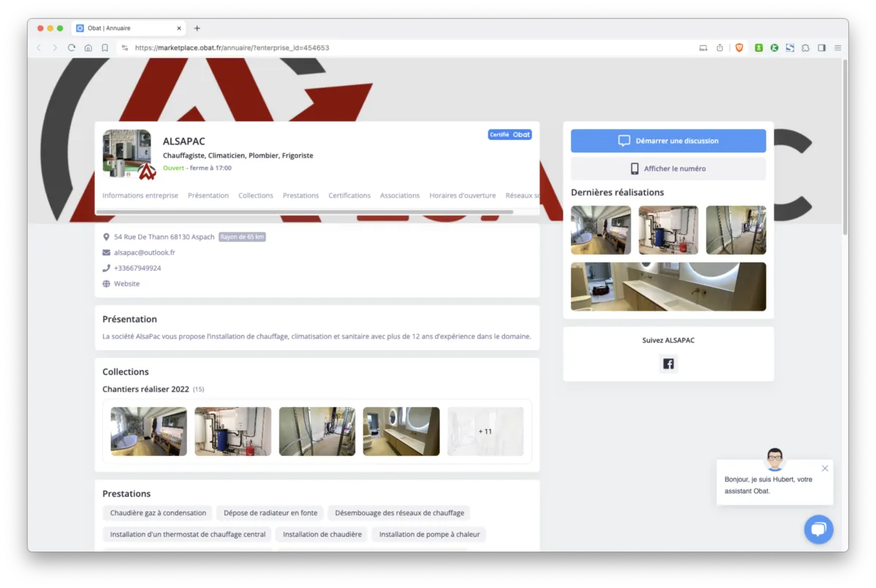Open the browser hamburger menu
This screenshot has height=588, width=876.
838,48
